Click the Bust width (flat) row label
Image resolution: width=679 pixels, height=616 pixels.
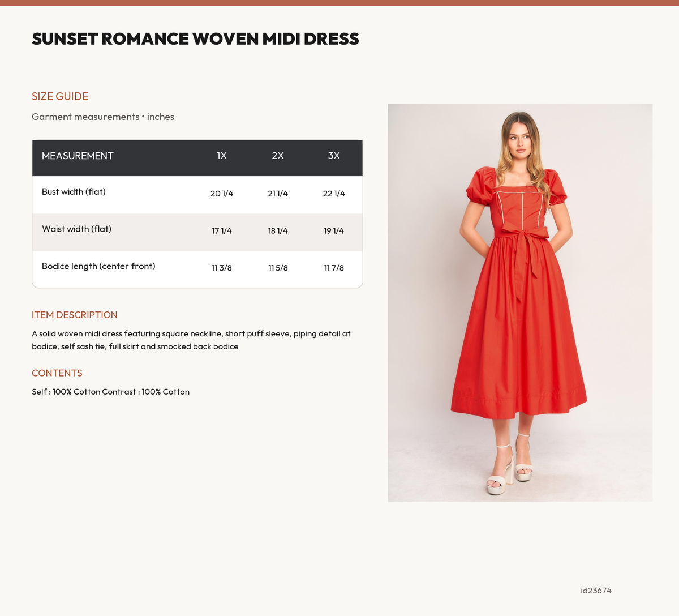(74, 191)
